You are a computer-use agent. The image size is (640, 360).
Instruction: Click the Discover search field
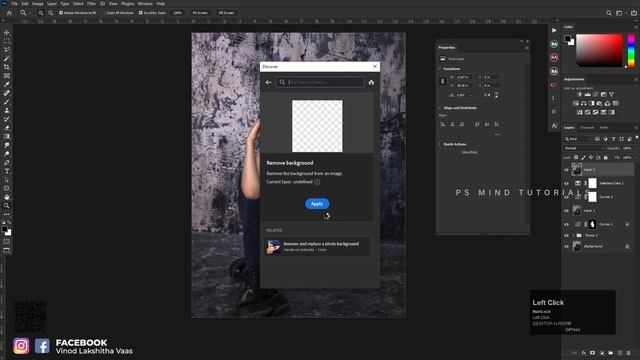coord(320,82)
